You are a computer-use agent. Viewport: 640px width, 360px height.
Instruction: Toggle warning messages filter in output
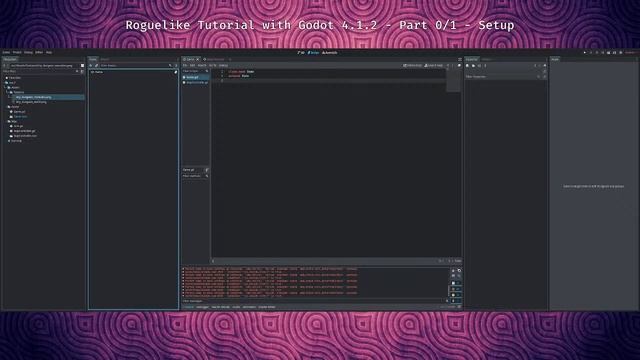coord(456,295)
